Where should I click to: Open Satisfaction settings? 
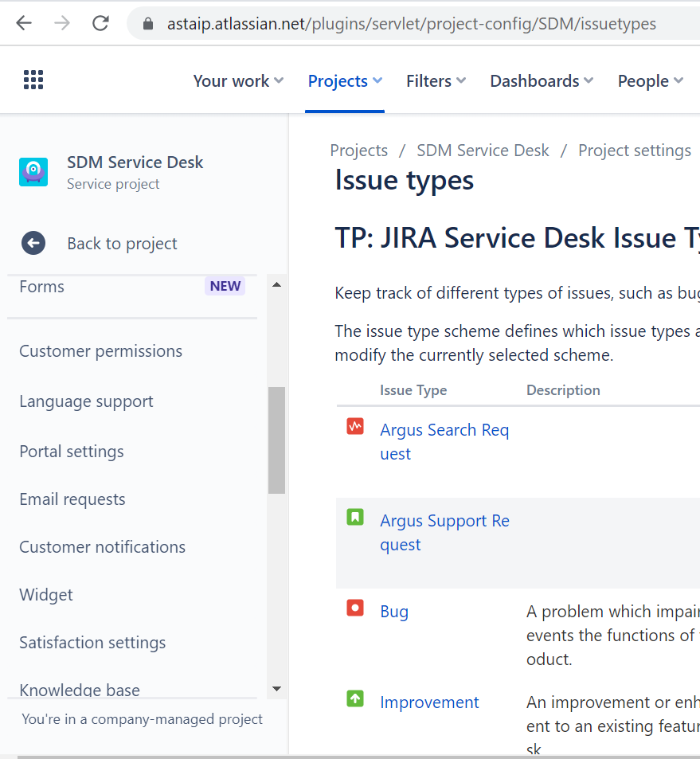(92, 643)
